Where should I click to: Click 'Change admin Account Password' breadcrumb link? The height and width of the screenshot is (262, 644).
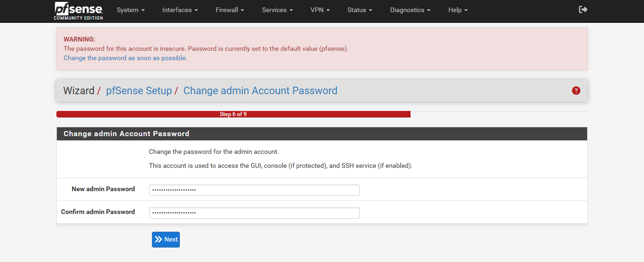(x=260, y=90)
